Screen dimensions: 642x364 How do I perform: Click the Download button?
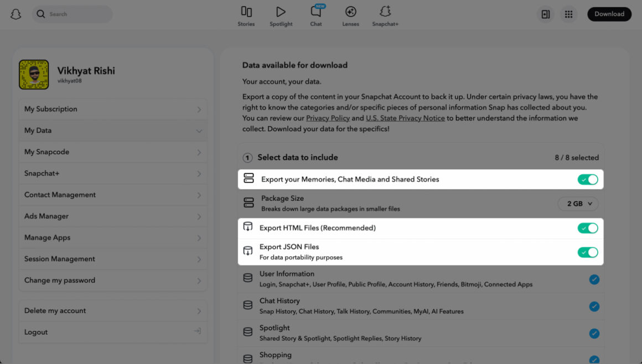[x=609, y=14]
